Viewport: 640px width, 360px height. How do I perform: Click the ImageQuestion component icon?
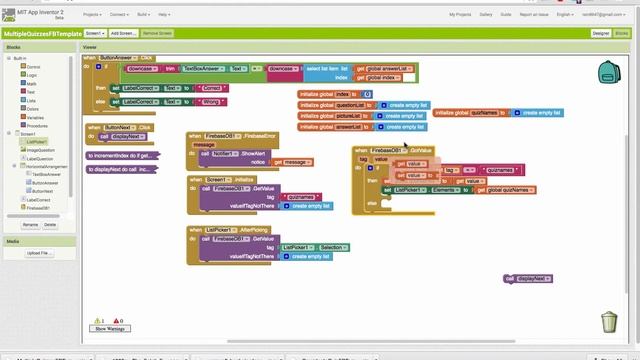click(23, 150)
